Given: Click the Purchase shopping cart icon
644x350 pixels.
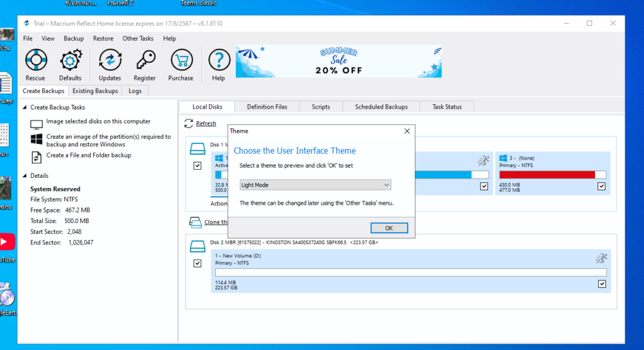Looking at the screenshot, I should pos(180,61).
